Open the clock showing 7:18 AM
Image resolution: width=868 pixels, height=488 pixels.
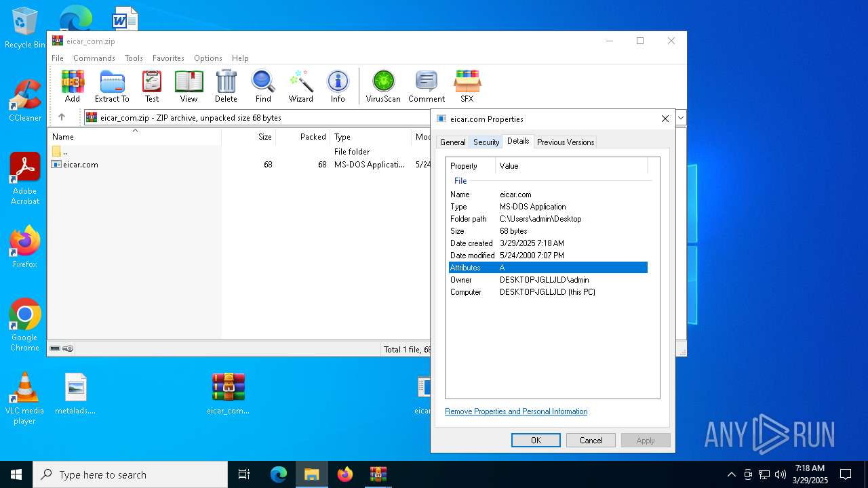click(810, 474)
